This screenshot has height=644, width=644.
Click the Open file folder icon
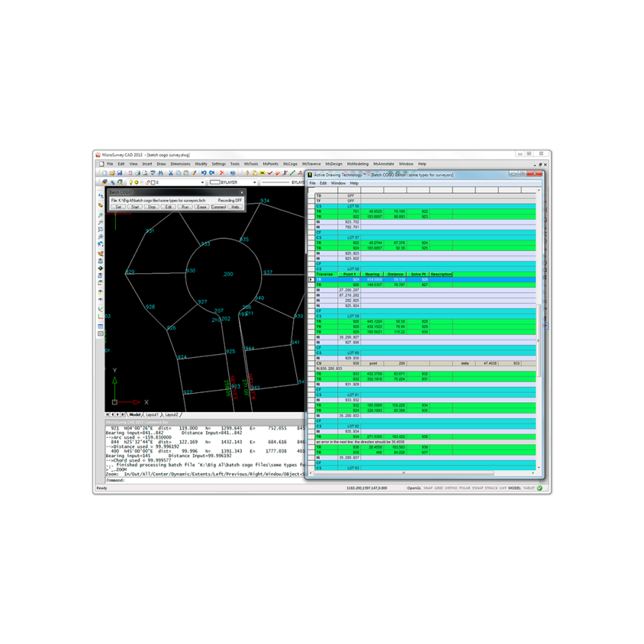112,173
